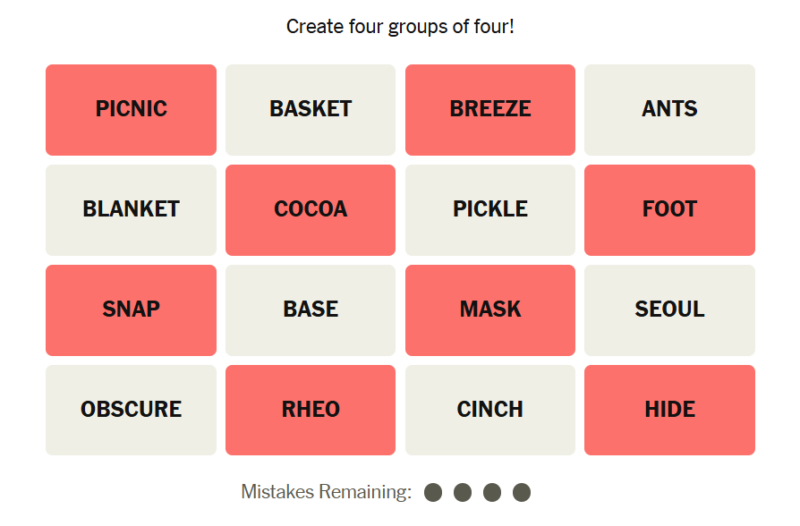This screenshot has width=800, height=526.
Task: Select the BASE tile
Action: (x=310, y=310)
